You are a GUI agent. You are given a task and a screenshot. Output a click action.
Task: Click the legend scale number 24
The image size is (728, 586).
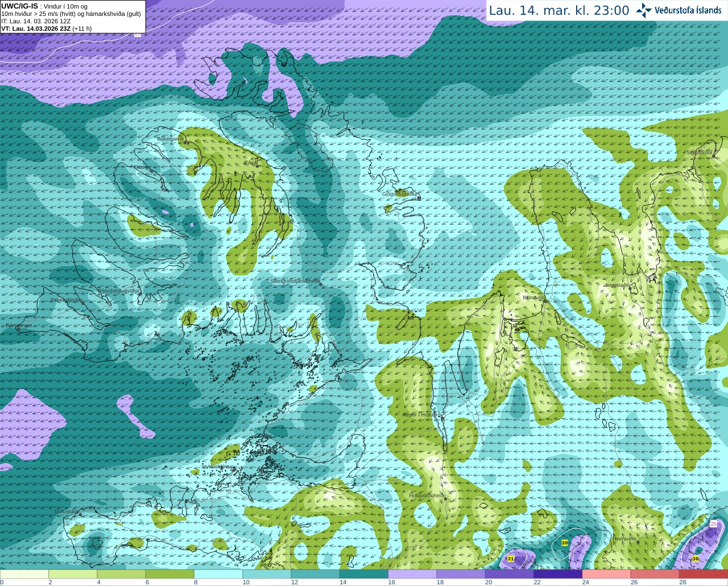[585, 582]
